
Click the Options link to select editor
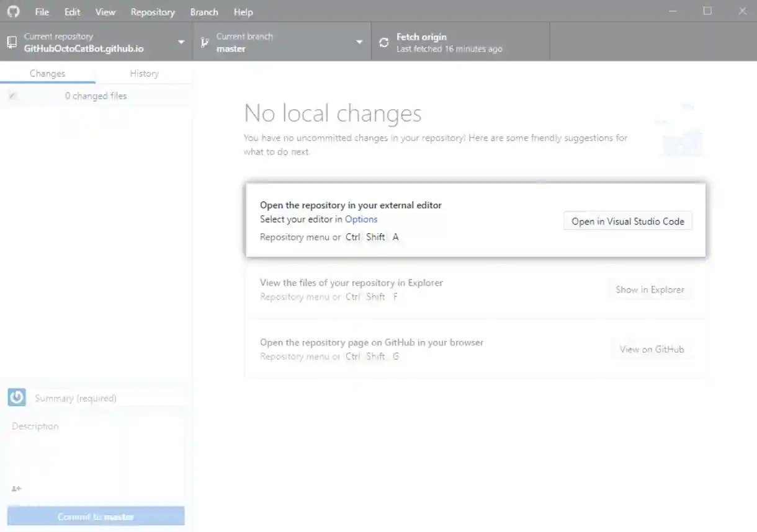[x=361, y=219]
